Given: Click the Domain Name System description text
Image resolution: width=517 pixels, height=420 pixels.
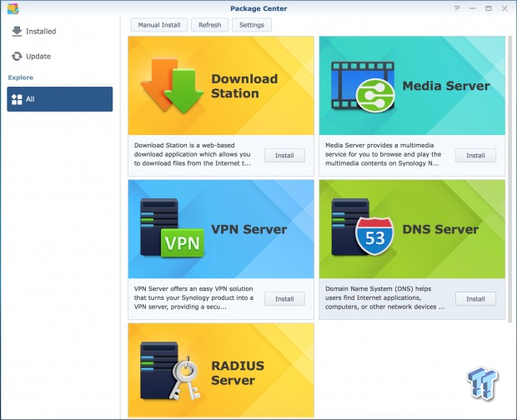Looking at the screenshot, I should (x=384, y=297).
